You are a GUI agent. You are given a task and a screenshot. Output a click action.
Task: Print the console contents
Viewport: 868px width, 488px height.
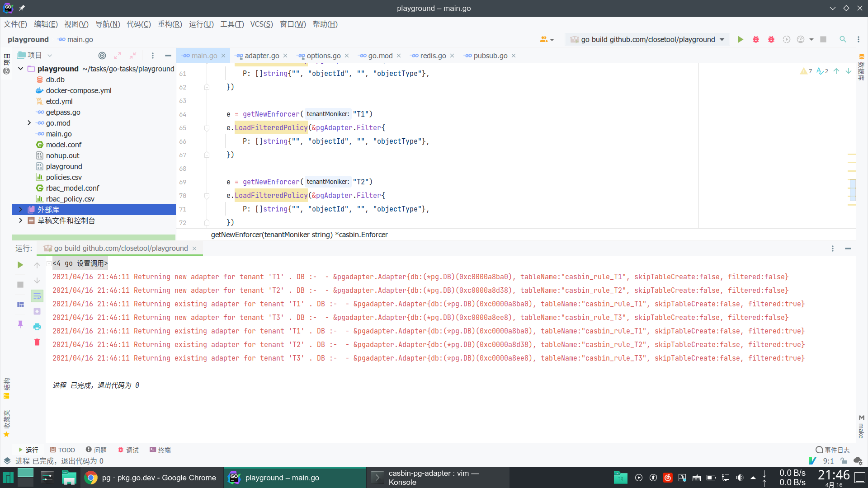coord(37,327)
